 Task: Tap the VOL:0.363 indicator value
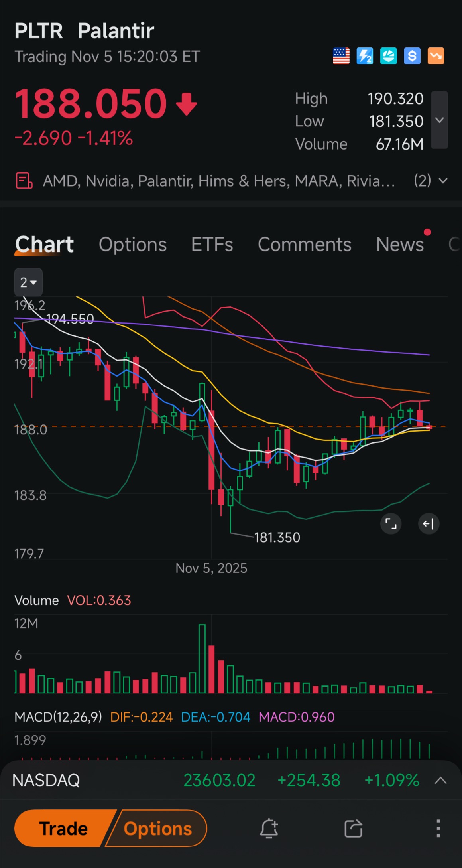(99, 600)
